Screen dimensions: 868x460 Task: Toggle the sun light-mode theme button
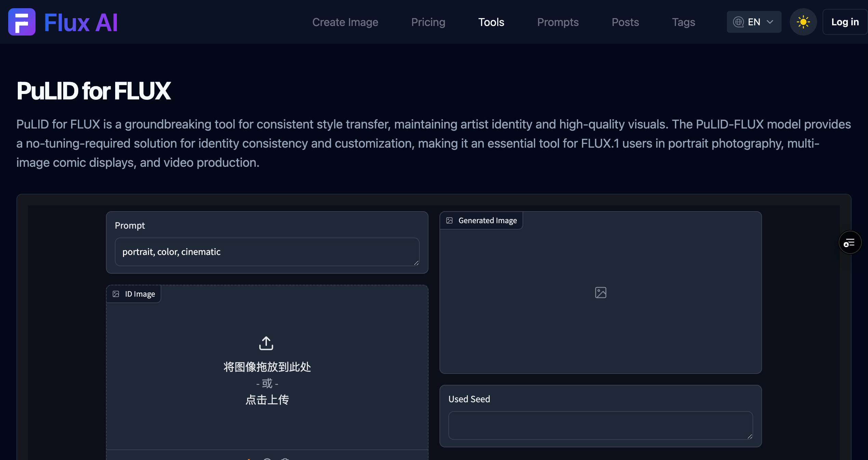tap(803, 22)
